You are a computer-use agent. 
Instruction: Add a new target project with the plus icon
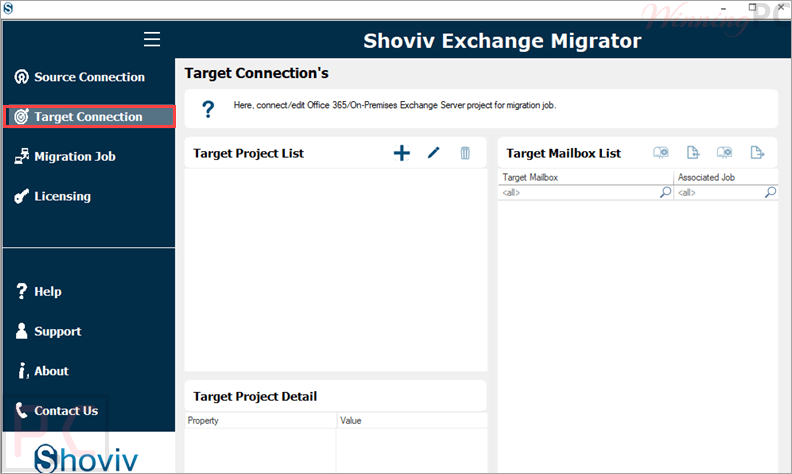[402, 153]
